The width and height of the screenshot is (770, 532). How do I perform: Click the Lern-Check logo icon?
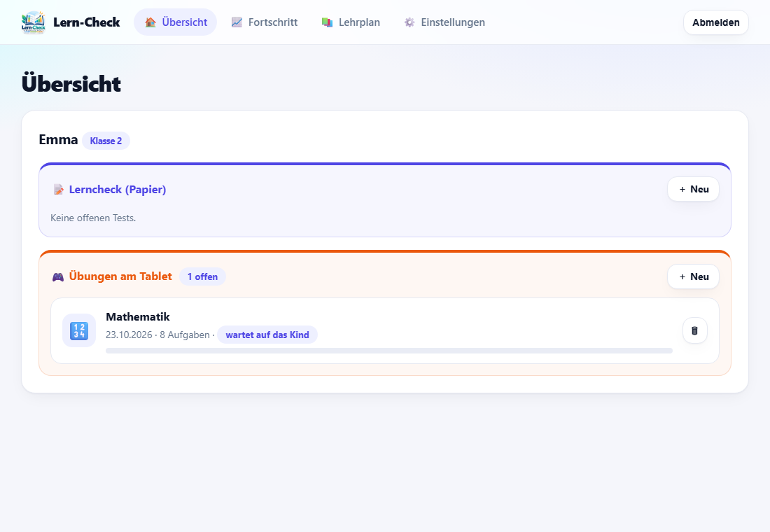pos(34,22)
